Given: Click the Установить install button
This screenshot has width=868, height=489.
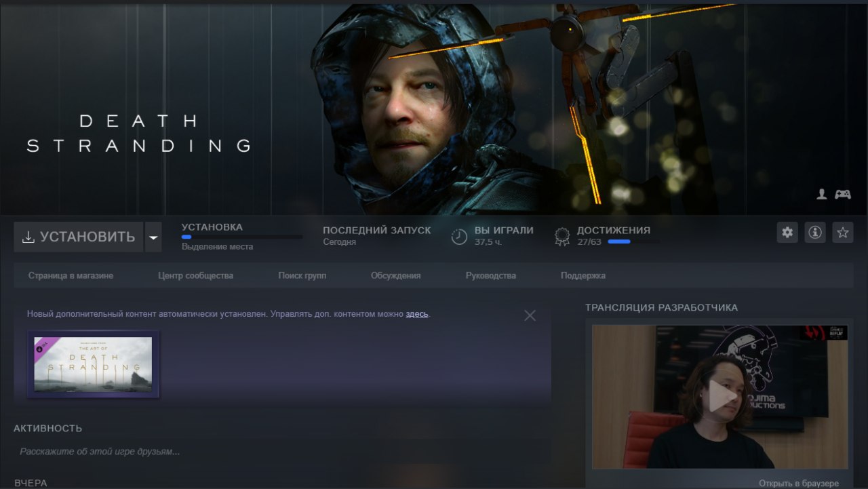Looking at the screenshot, I should (79, 237).
